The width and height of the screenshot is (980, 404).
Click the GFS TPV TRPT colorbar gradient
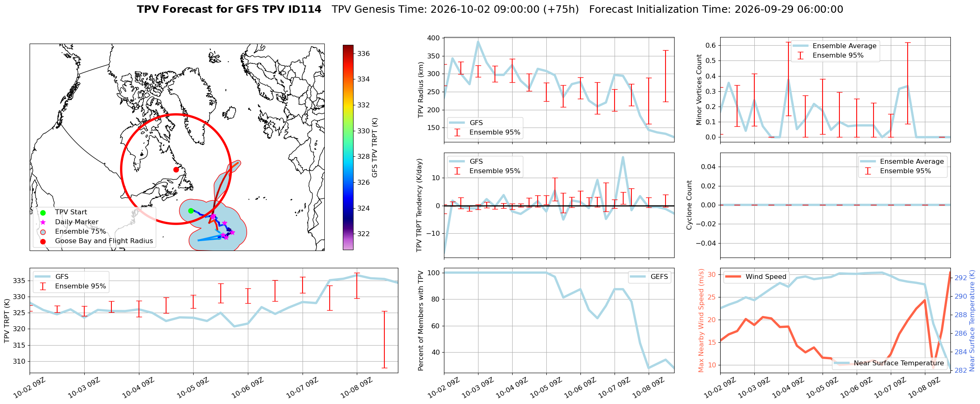[348, 147]
